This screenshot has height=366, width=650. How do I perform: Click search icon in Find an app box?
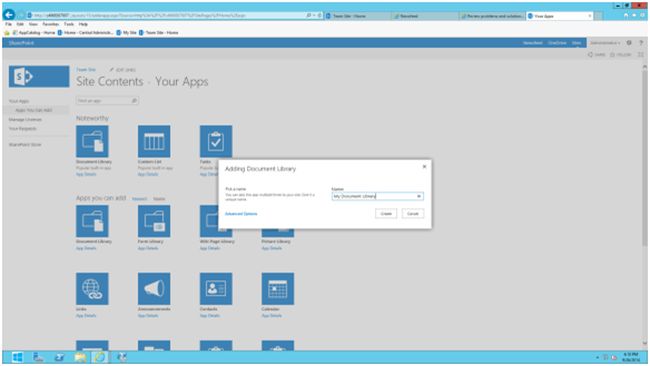[134, 101]
